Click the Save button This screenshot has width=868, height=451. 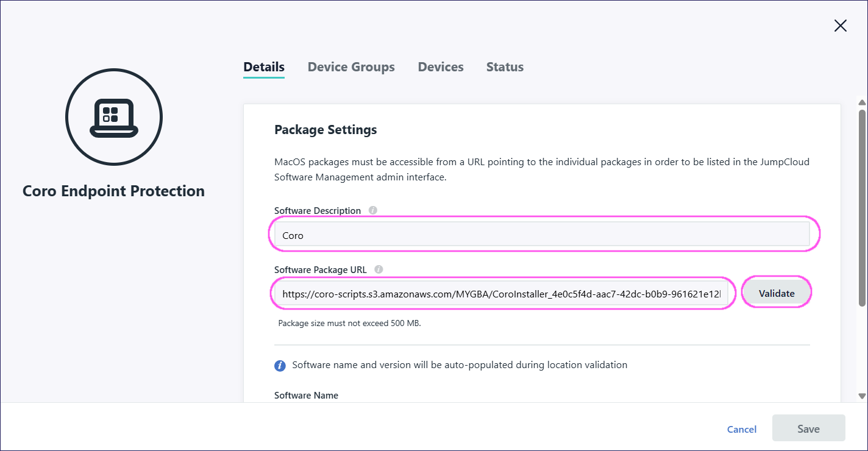[808, 428]
